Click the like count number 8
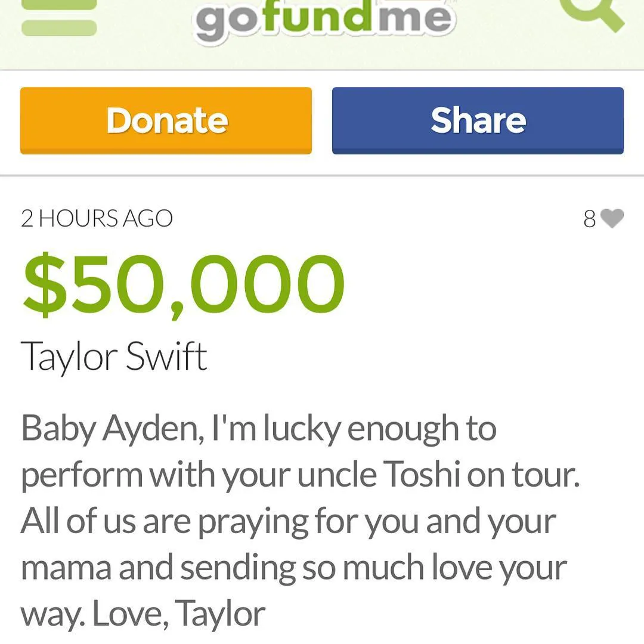 pyautogui.click(x=589, y=219)
